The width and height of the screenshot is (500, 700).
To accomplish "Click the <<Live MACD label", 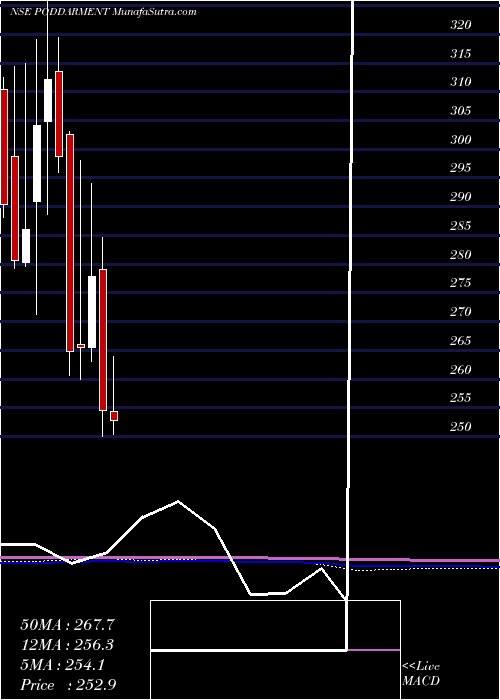I will pos(421,674).
